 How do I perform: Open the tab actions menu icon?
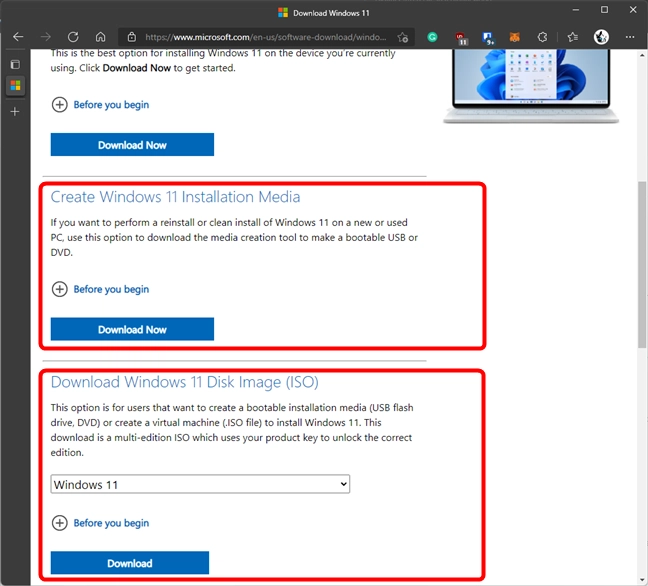pos(15,64)
